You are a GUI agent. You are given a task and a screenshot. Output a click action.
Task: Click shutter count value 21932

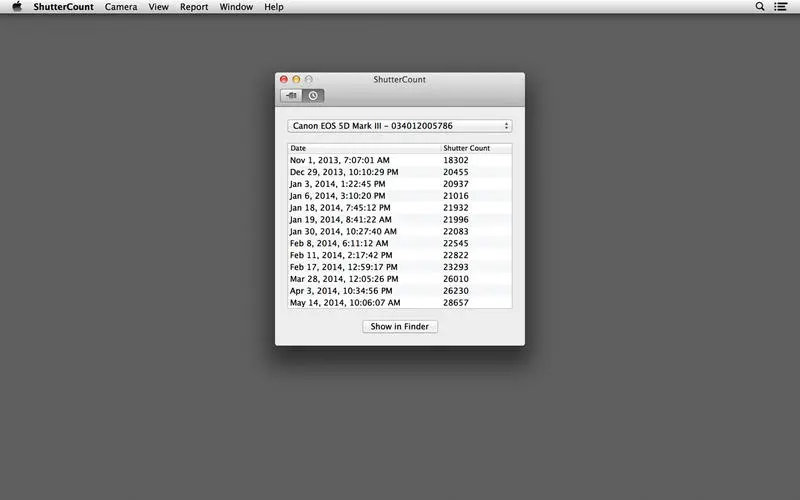pos(456,208)
